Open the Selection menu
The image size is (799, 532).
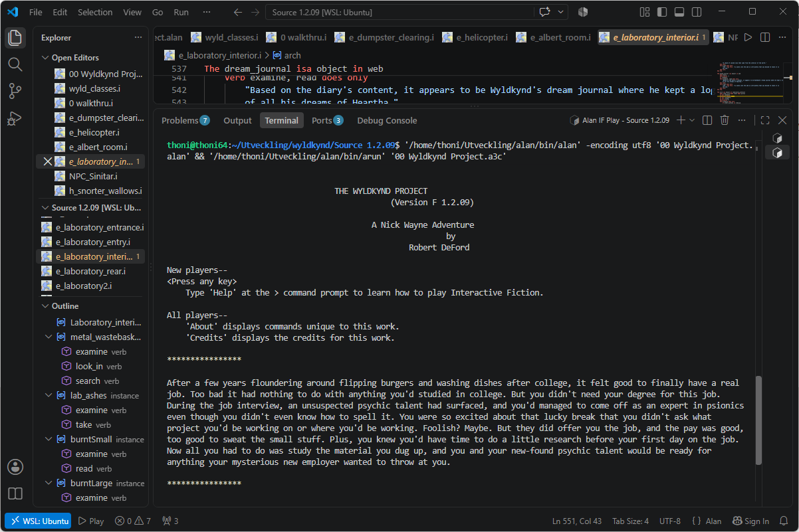pyautogui.click(x=95, y=12)
